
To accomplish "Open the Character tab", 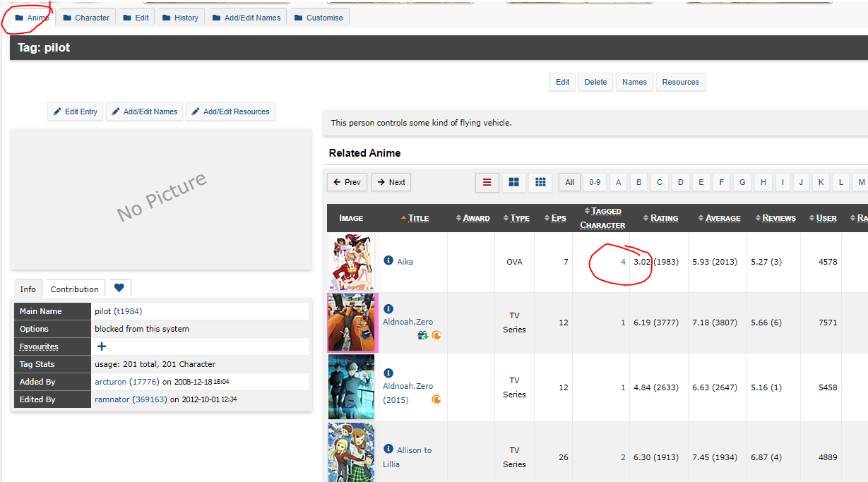I will (85, 18).
